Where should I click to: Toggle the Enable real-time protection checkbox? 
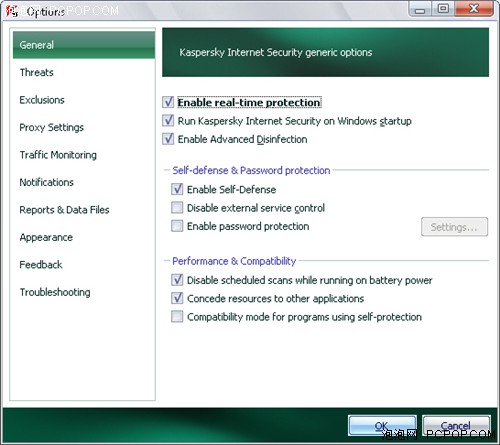point(168,102)
